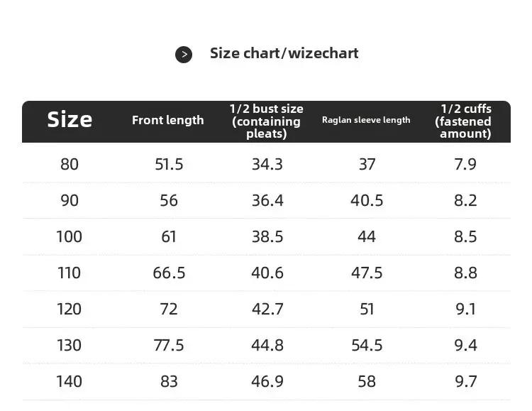Select the 1/2 cuffs fastened amount header
This screenshot has height=411, width=532.
pyautogui.click(x=463, y=121)
